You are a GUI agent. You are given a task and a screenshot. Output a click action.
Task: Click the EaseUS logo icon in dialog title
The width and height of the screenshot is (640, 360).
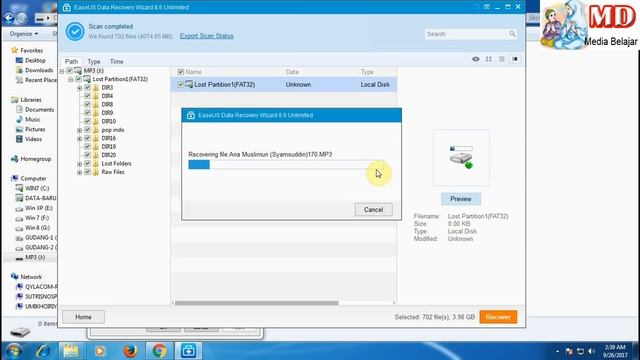(191, 116)
